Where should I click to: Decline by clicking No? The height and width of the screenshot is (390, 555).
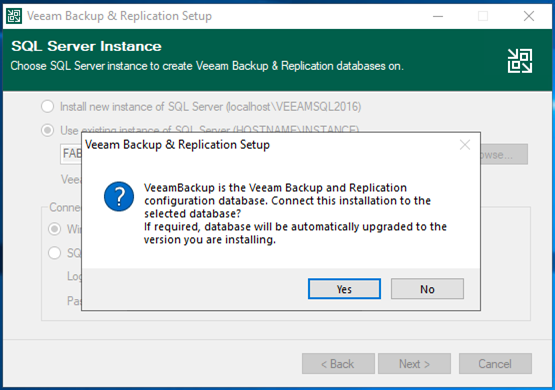point(427,289)
